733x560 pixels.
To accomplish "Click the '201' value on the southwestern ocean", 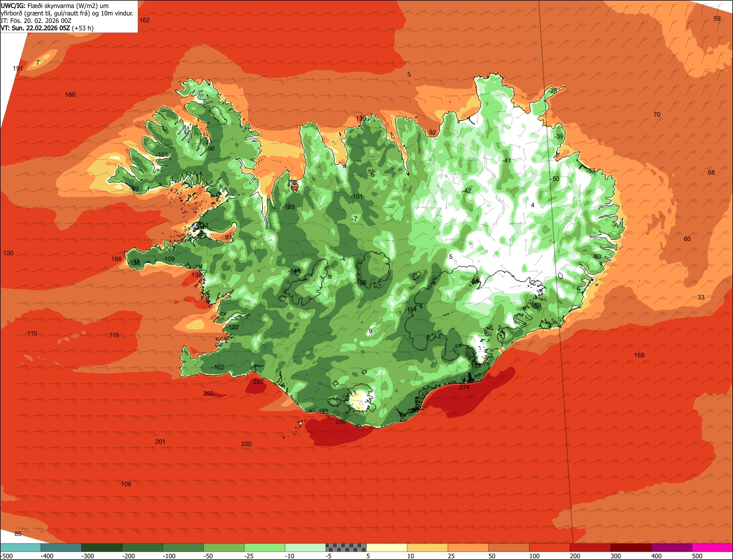I will [160, 441].
